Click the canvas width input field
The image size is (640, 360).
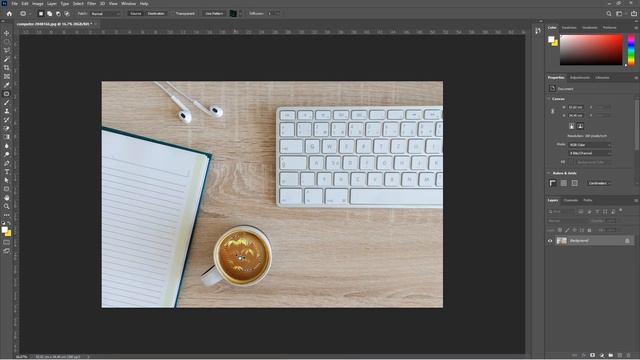[x=576, y=107]
